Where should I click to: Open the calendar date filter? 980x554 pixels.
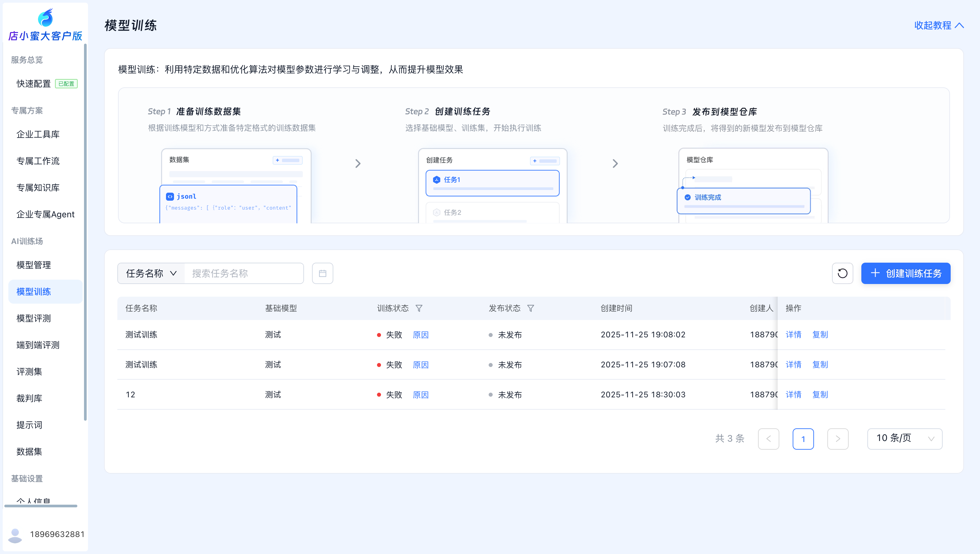[x=323, y=273]
